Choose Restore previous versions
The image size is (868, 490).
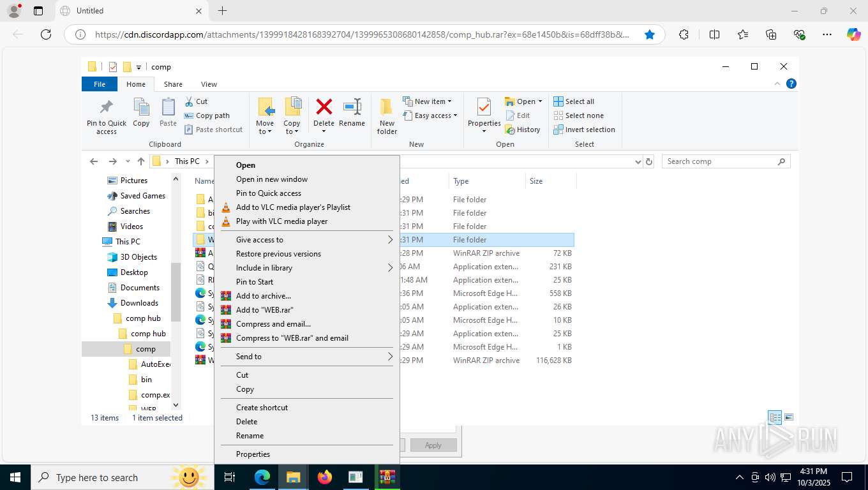point(307,254)
